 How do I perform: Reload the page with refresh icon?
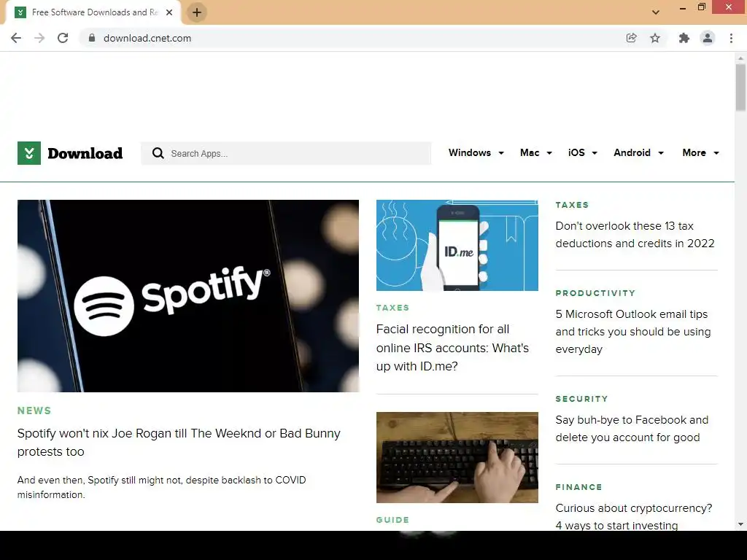pyautogui.click(x=63, y=38)
